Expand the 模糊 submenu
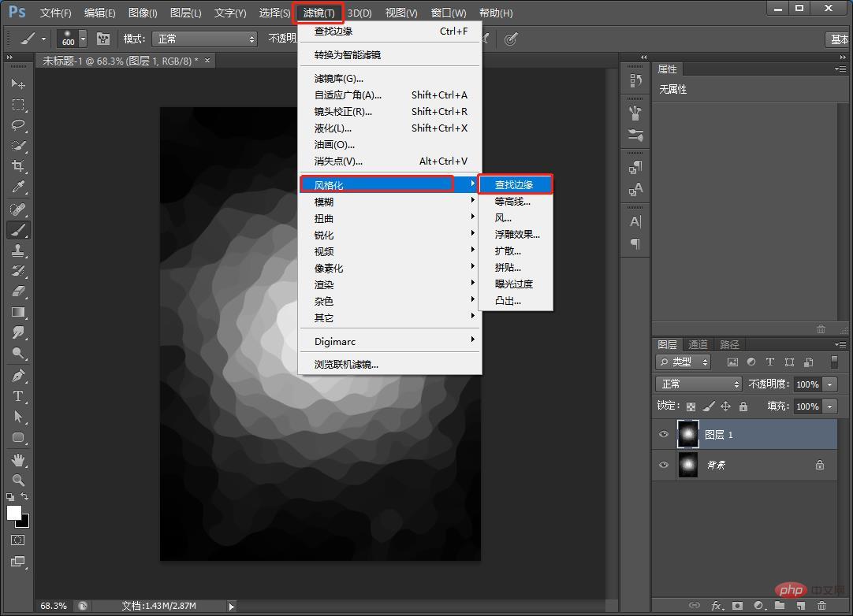This screenshot has width=853, height=616. tap(389, 202)
